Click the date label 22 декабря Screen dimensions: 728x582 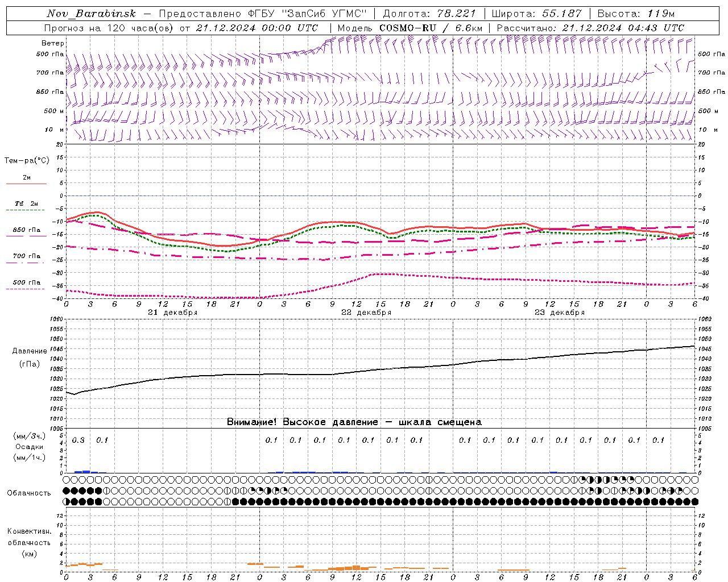tap(366, 313)
